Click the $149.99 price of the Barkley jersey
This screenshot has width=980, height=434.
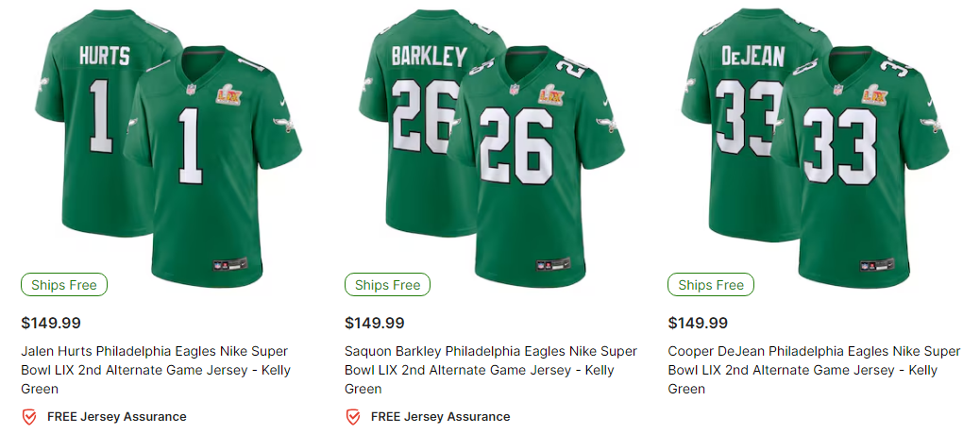pyautogui.click(x=375, y=323)
